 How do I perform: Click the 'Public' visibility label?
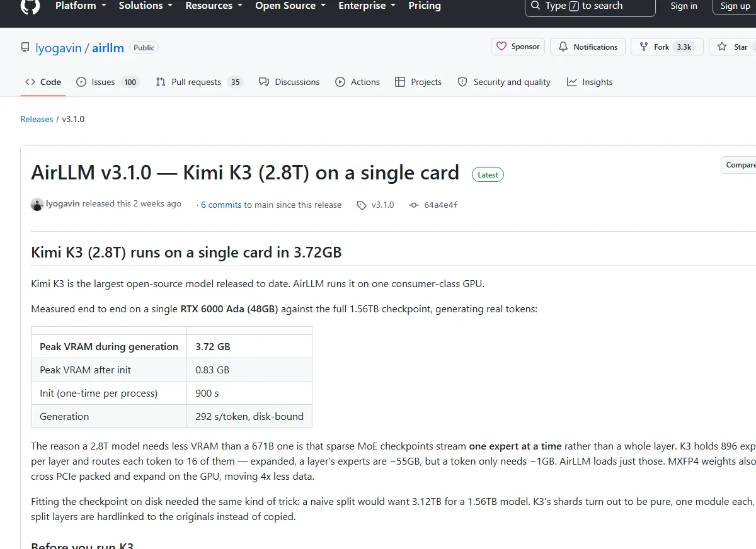coord(144,47)
